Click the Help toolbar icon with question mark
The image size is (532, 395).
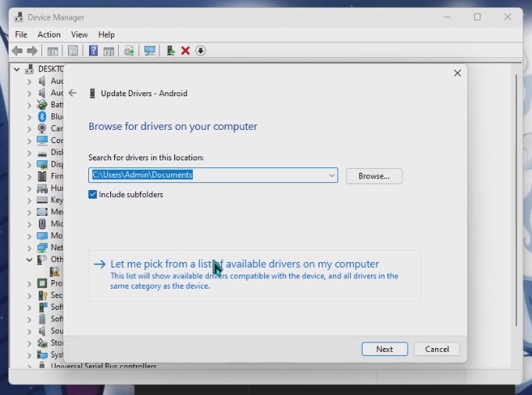pos(93,51)
